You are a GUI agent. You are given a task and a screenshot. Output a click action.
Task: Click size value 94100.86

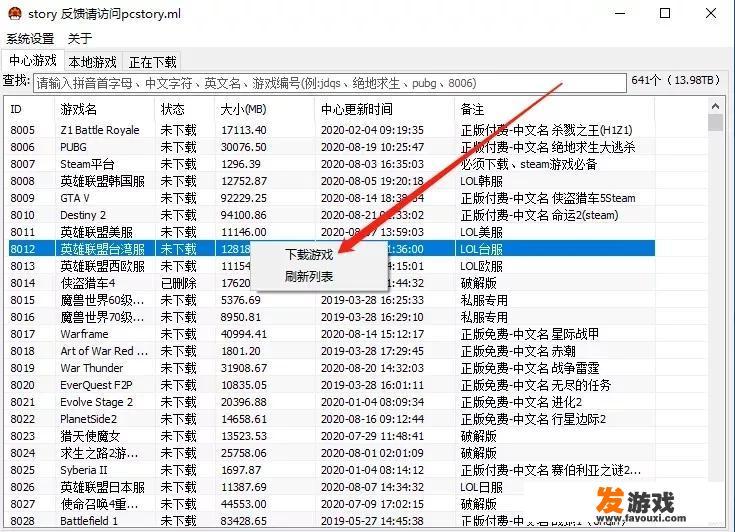coord(243,215)
